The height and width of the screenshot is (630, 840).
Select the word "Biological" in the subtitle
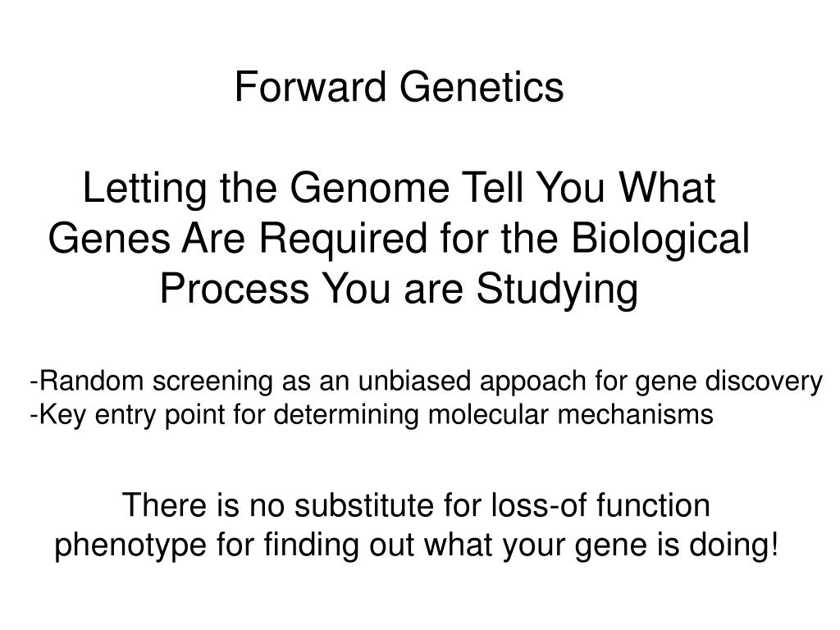tap(660, 239)
